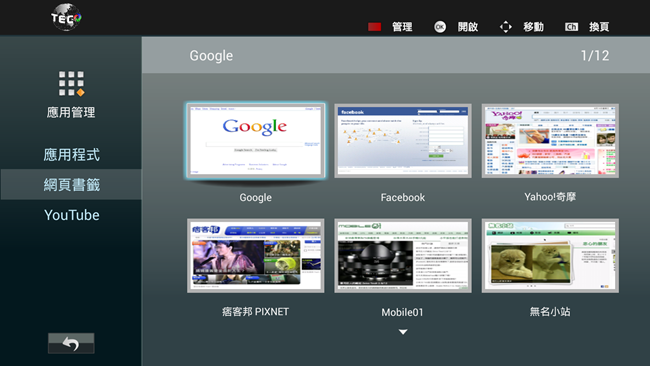Screen dimensions: 650x366
Task: Click the 移動 label in top bar
Action: click(533, 27)
